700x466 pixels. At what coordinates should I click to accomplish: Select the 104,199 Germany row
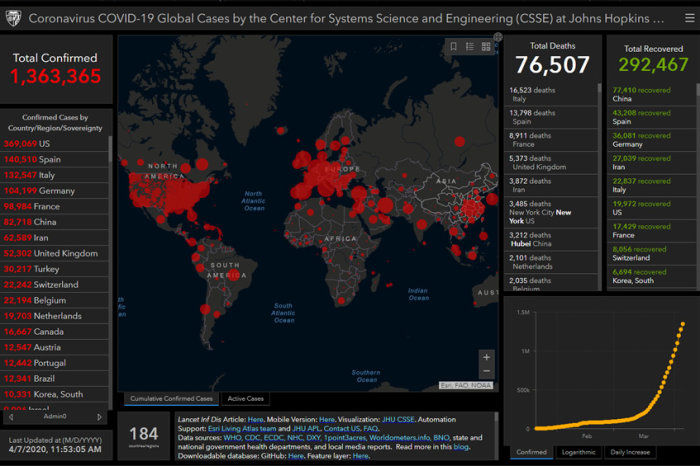(x=54, y=191)
